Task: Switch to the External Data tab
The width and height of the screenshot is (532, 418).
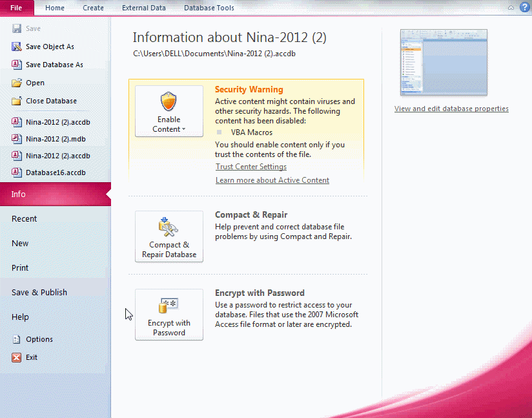Action: point(143,8)
